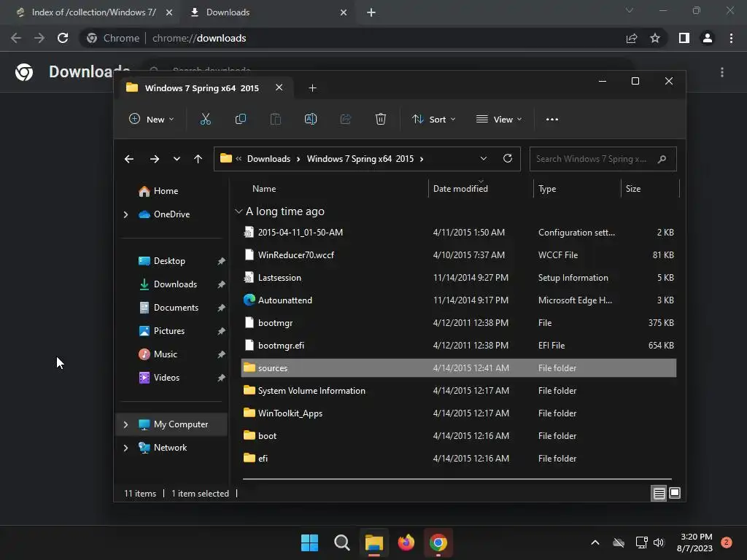Open Downloads page more actions menu

[722, 72]
